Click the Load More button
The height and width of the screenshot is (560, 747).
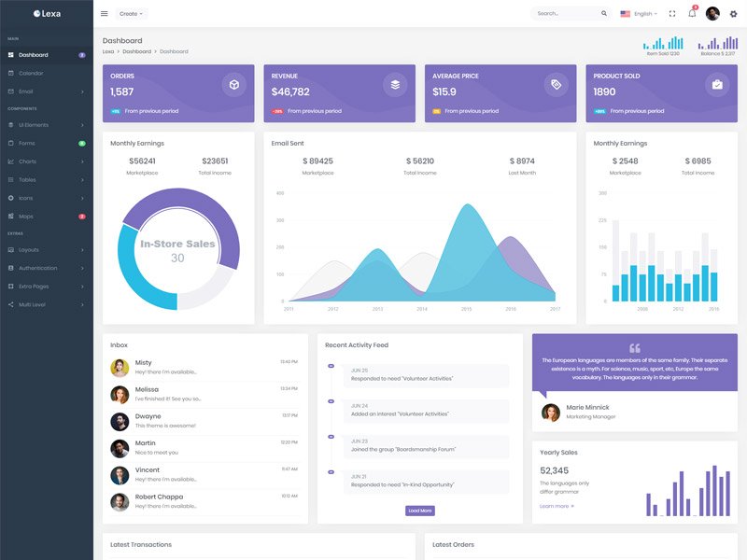pos(419,511)
